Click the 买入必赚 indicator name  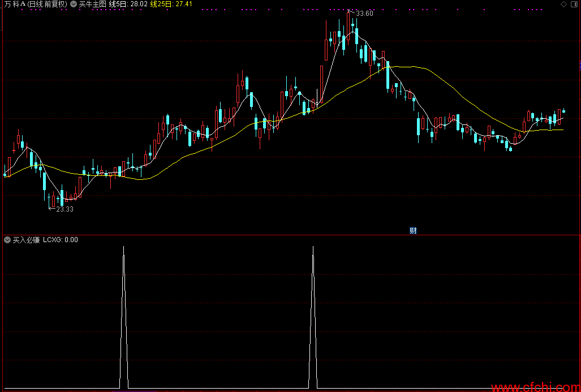click(27, 240)
